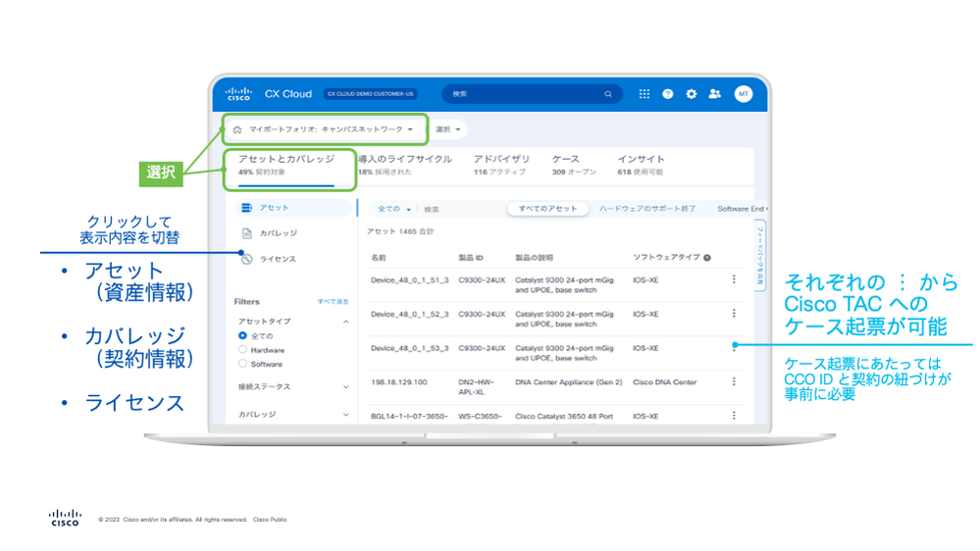Image resolution: width=980 pixels, height=551 pixels.
Task: Open the kebab menu for Device_48_0_1_52_3
Action: coord(734,314)
